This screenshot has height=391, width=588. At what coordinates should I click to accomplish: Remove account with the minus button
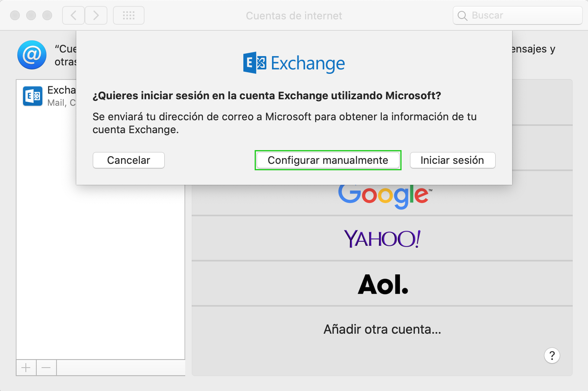point(46,368)
